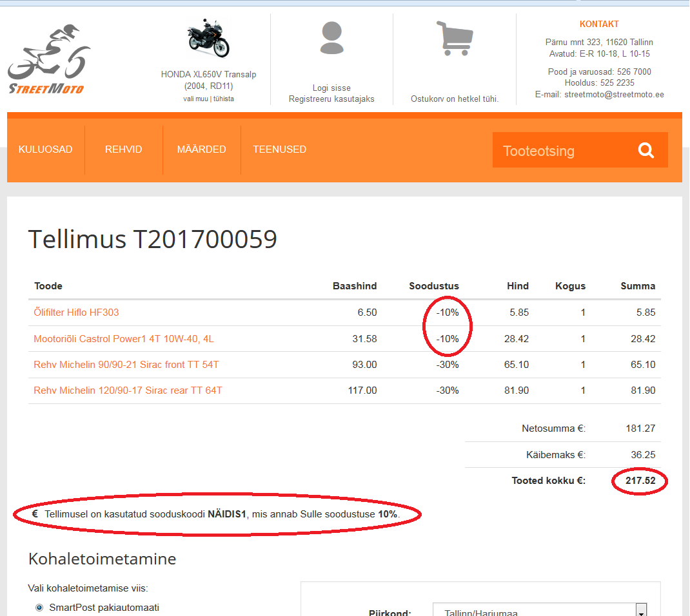This screenshot has width=690, height=616.
Task: Click the address 'Pärnu mnt 323, 11620 Tallinn'
Action: (x=599, y=43)
